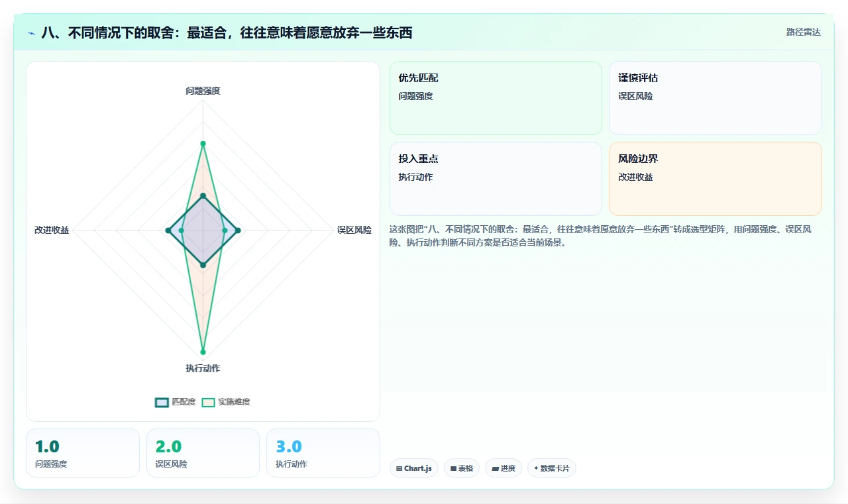Image resolution: width=848 pixels, height=504 pixels.
Task: Click 实施难度 data point at 执行动作 axis
Action: 203,352
